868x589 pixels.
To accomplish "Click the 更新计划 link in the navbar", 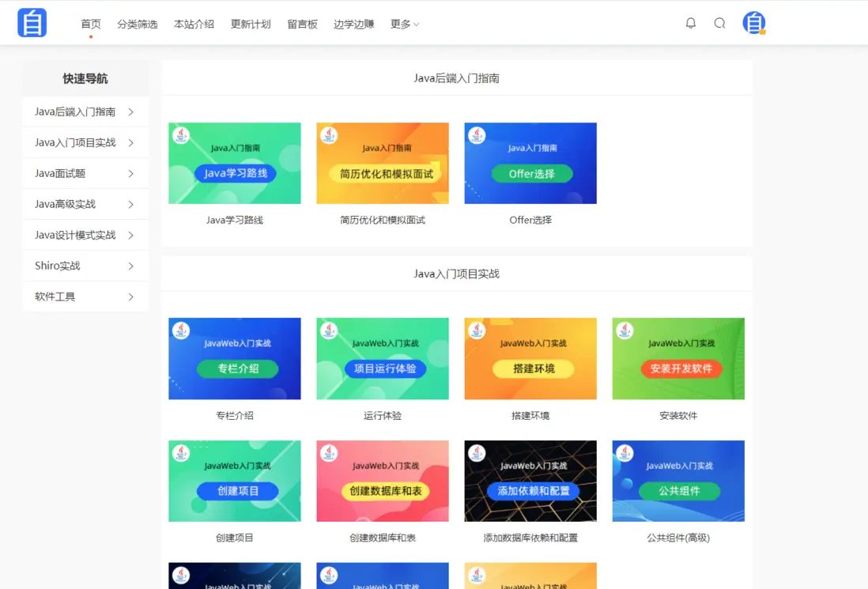I will pyautogui.click(x=250, y=24).
